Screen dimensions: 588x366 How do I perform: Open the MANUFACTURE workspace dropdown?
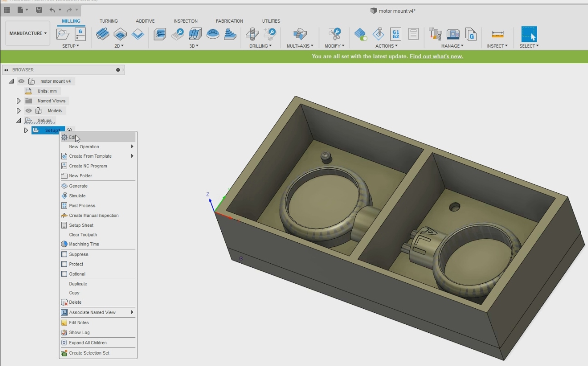(28, 33)
